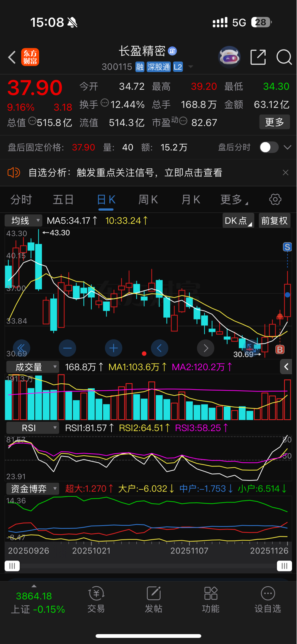This screenshot has width=297, height=644.
Task: Expand the stock title dropdown arrow
Action: (x=190, y=67)
